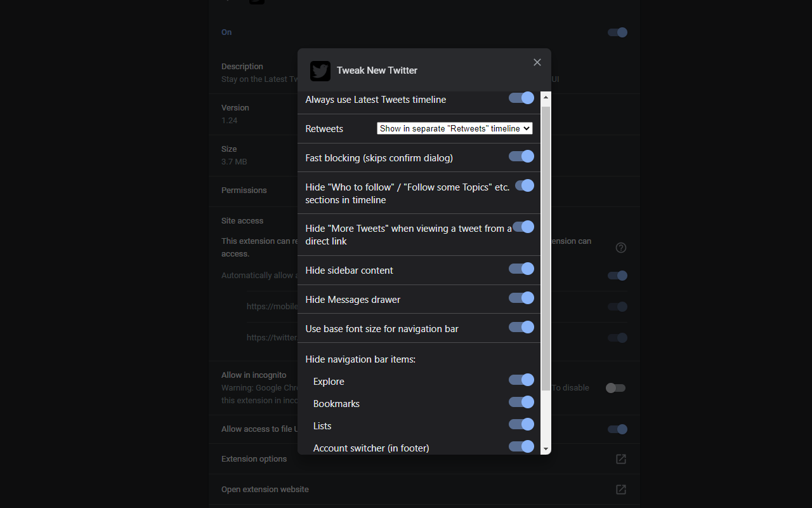
Task: Toggle the https://twitter site access switch
Action: pos(617,338)
